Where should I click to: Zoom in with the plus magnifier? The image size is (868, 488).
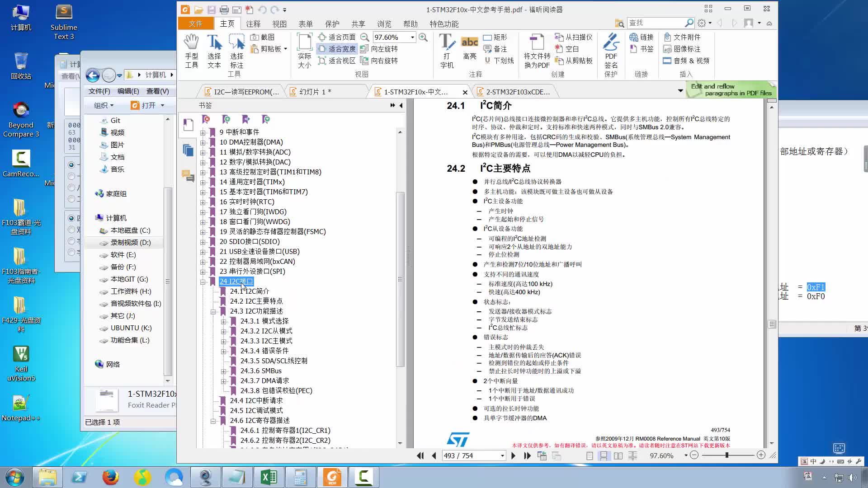coord(423,37)
